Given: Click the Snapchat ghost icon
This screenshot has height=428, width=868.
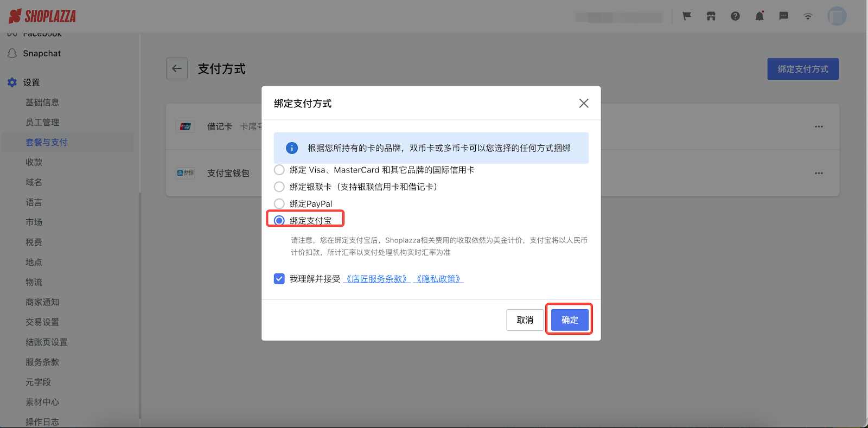Looking at the screenshot, I should coord(12,53).
